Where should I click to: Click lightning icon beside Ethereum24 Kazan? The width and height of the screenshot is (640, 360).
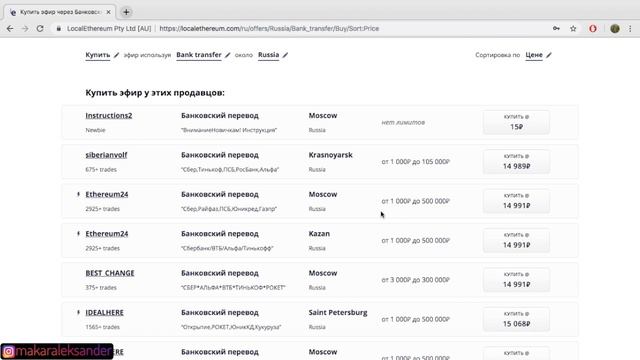click(x=78, y=234)
